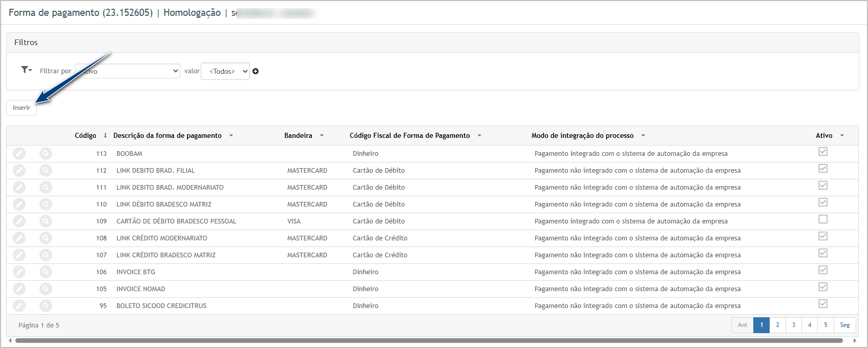This screenshot has height=348, width=868.
Task: Sort by Código using the arrow icon
Action: (x=105, y=135)
